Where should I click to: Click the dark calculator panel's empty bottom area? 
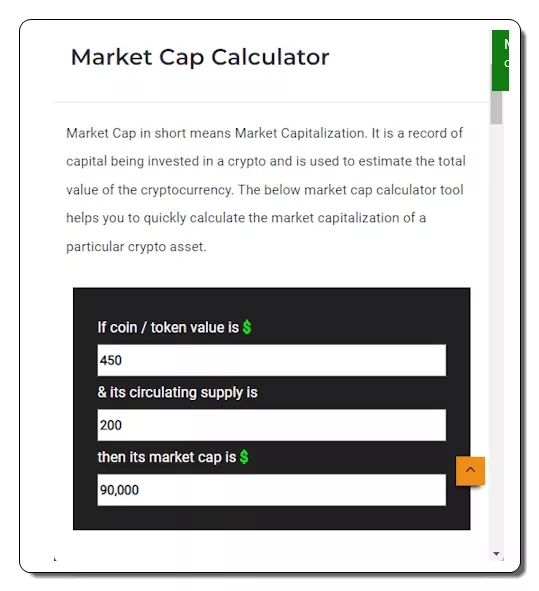tap(271, 518)
